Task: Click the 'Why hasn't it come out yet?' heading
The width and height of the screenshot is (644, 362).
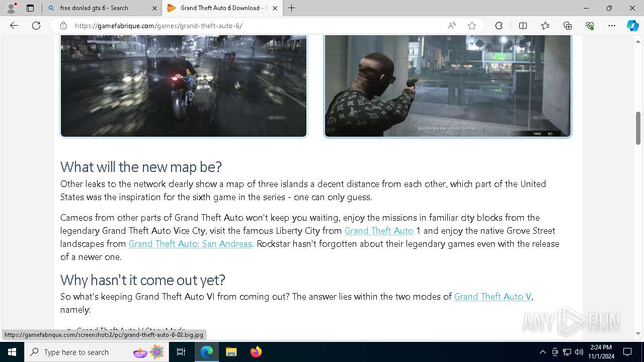Action: [143, 280]
